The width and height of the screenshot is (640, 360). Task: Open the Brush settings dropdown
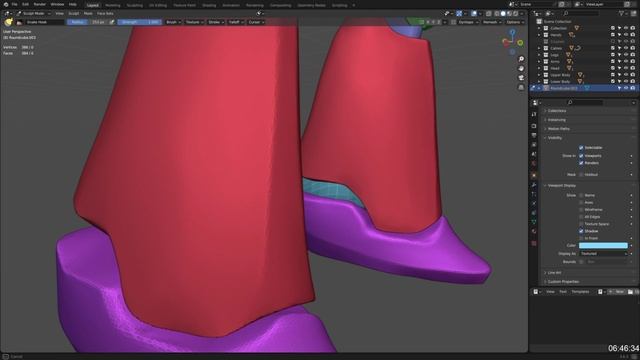173,22
